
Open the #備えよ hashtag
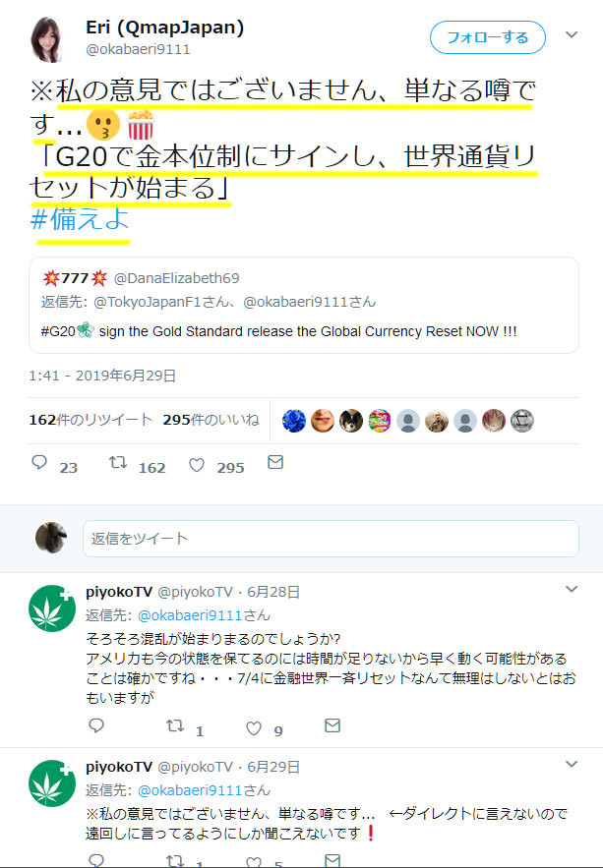point(80,219)
